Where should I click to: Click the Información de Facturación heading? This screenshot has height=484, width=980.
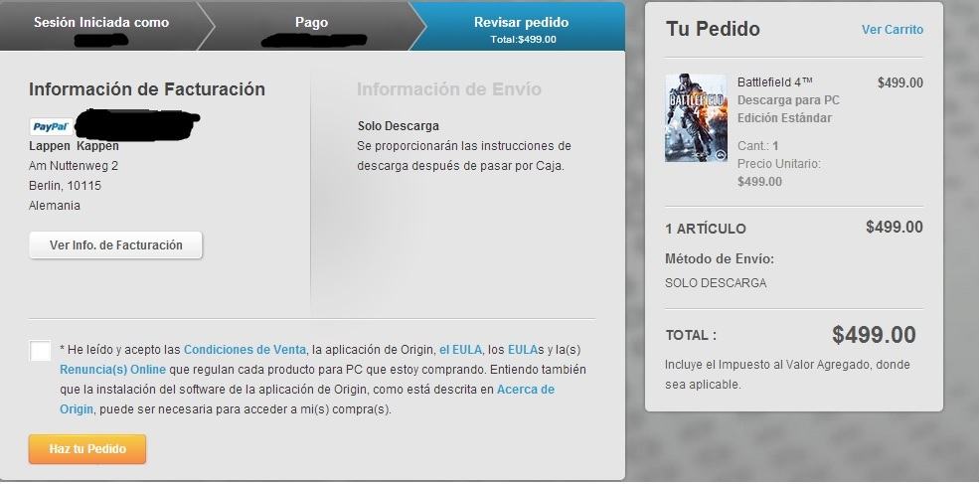[147, 88]
